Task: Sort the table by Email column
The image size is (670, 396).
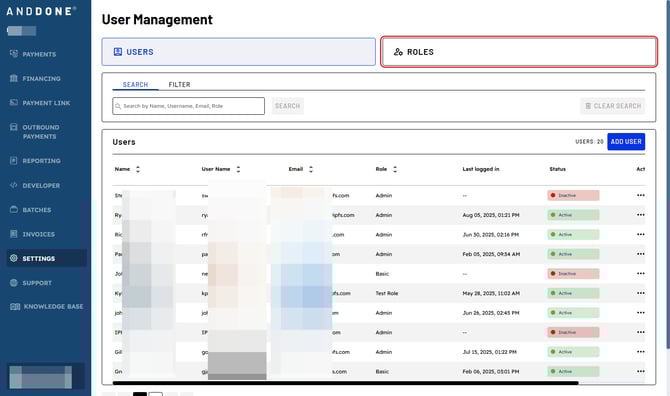Action: pos(311,169)
